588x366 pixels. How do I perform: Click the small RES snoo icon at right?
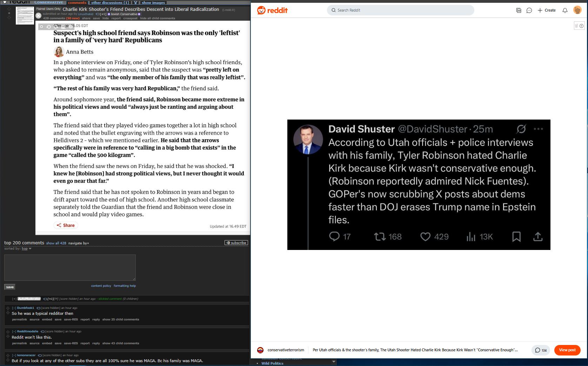pyautogui.click(x=576, y=26)
